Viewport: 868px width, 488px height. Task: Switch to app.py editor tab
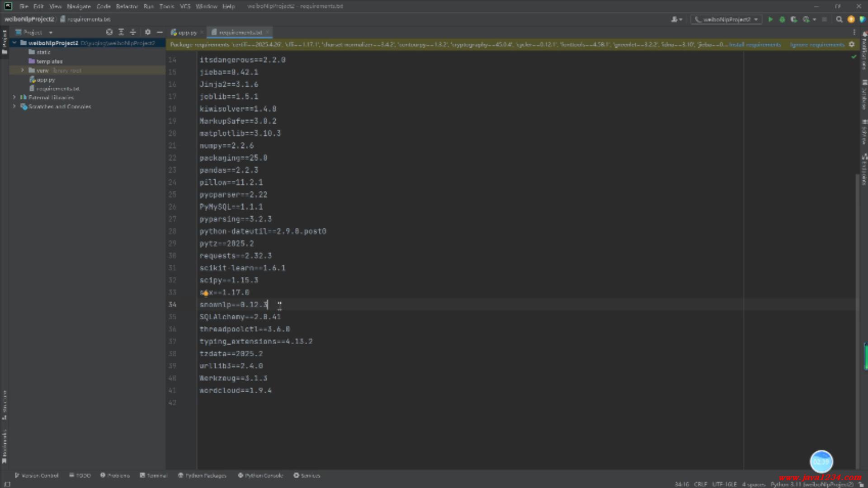pyautogui.click(x=184, y=33)
